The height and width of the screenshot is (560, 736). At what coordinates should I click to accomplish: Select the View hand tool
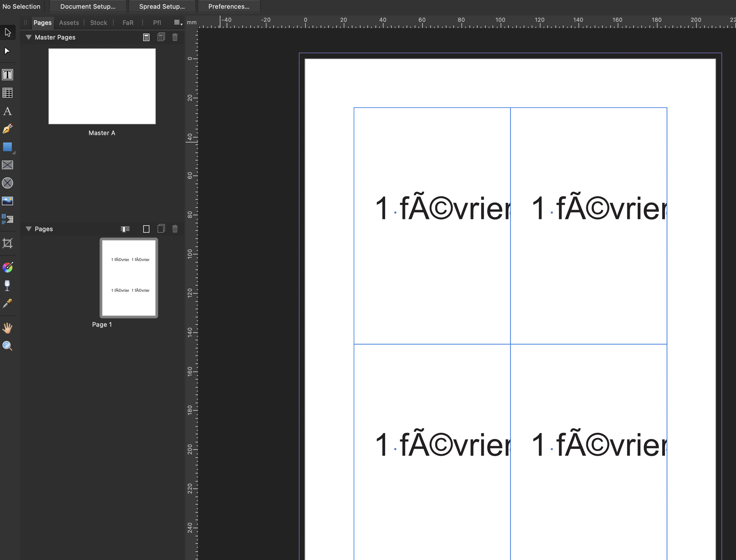tap(8, 328)
